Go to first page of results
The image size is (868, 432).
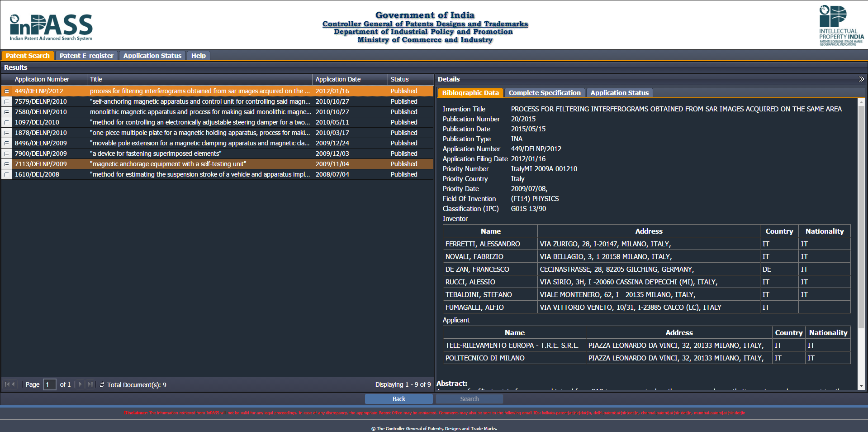coord(7,384)
